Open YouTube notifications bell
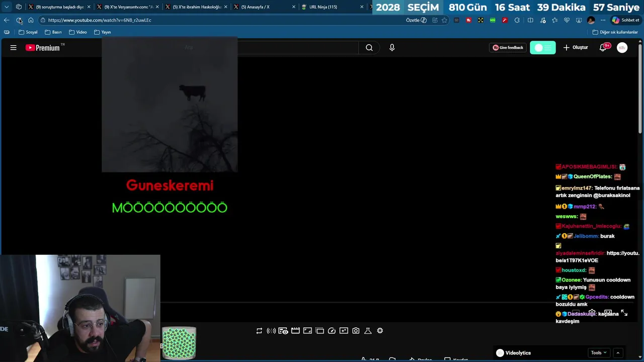Image resolution: width=644 pixels, height=362 pixels. 603,47
